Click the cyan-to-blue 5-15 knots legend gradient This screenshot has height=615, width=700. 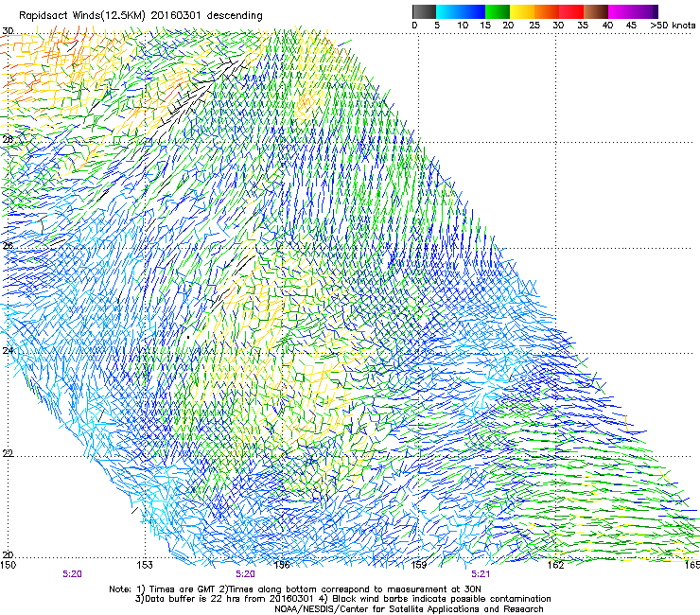point(461,11)
